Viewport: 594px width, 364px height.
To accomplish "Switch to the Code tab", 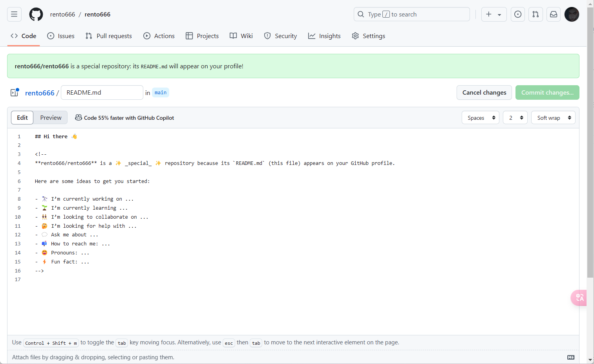I will pyautogui.click(x=24, y=36).
